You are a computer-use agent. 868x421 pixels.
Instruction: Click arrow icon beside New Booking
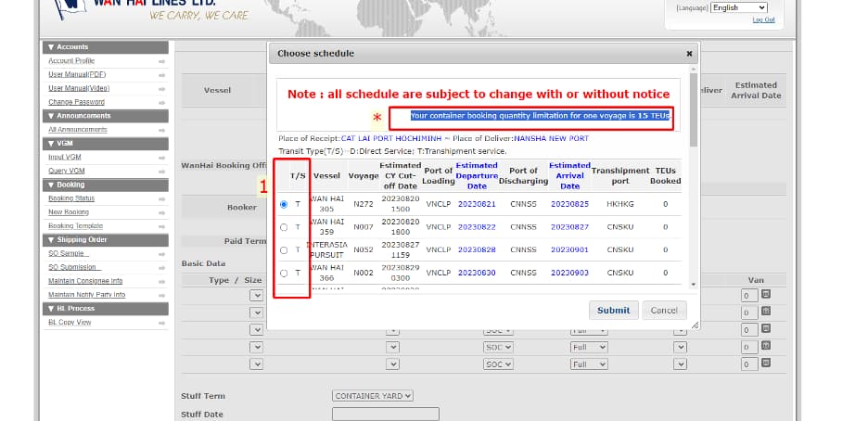click(161, 212)
